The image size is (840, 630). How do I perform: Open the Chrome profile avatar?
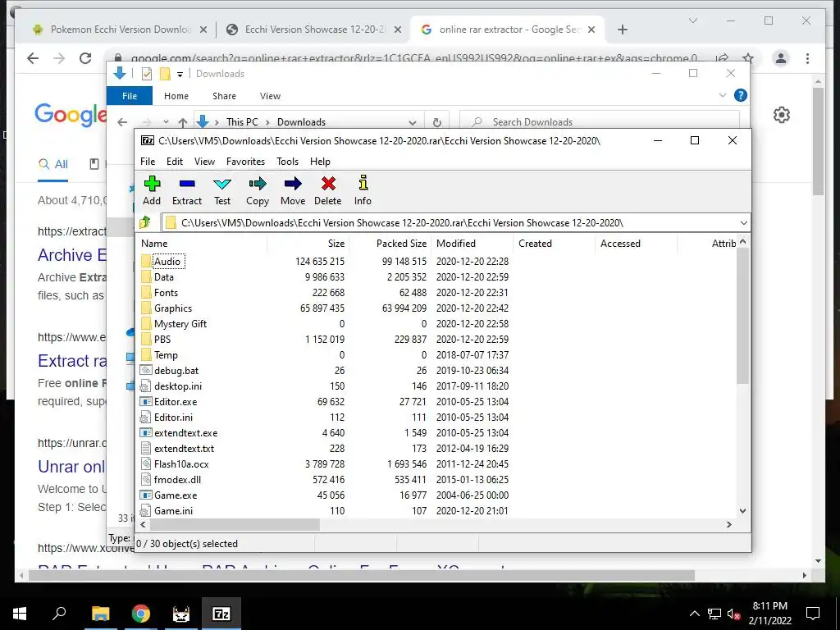pyautogui.click(x=781, y=58)
